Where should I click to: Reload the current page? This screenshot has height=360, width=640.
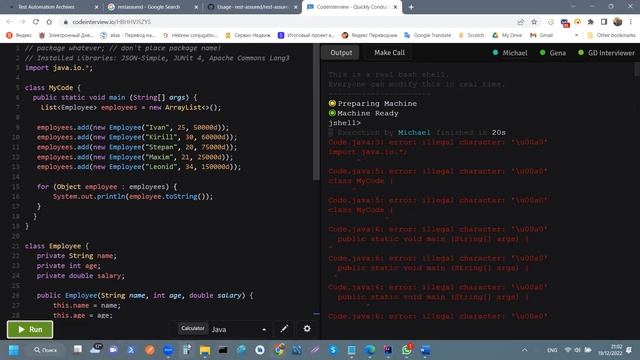point(36,22)
